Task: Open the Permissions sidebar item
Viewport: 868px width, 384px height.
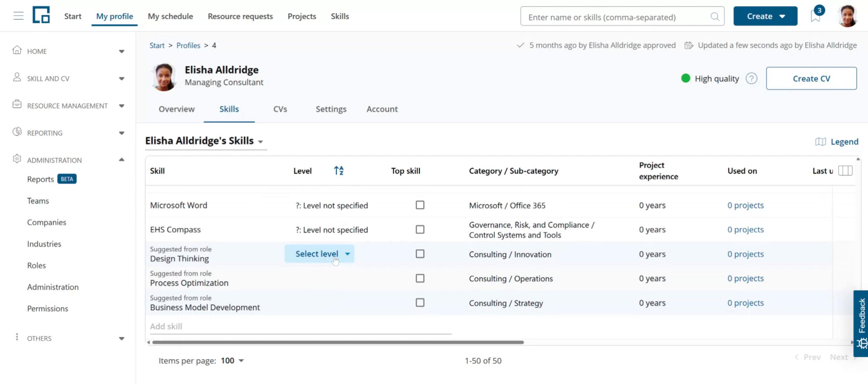Action: (x=48, y=308)
